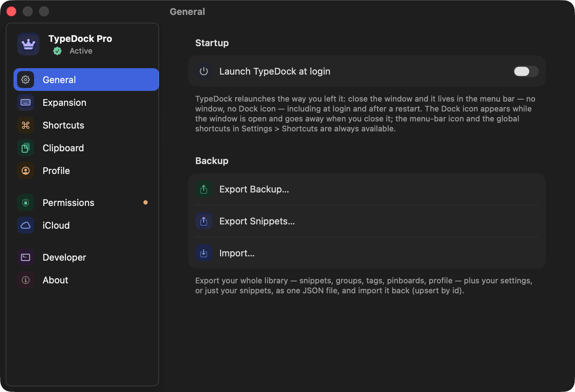Click the Profile person icon
The image size is (575, 392).
[x=26, y=170]
